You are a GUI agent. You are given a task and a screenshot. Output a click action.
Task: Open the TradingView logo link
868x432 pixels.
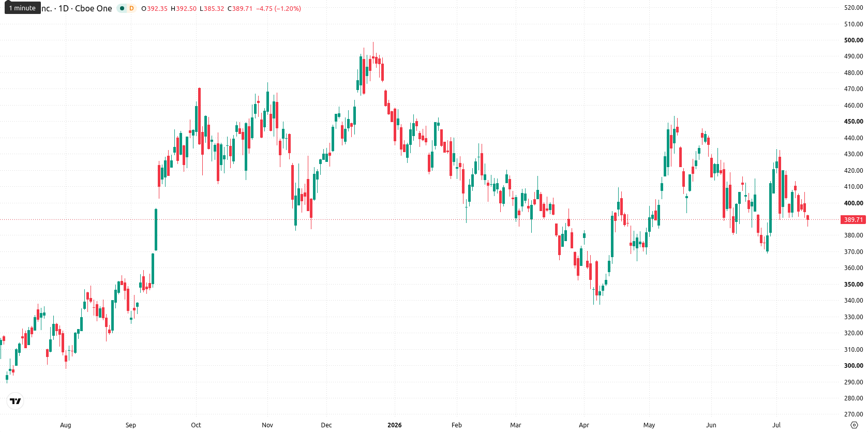pyautogui.click(x=16, y=401)
